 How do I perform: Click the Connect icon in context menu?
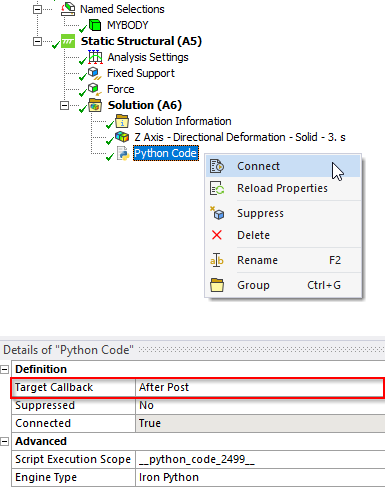(x=217, y=166)
